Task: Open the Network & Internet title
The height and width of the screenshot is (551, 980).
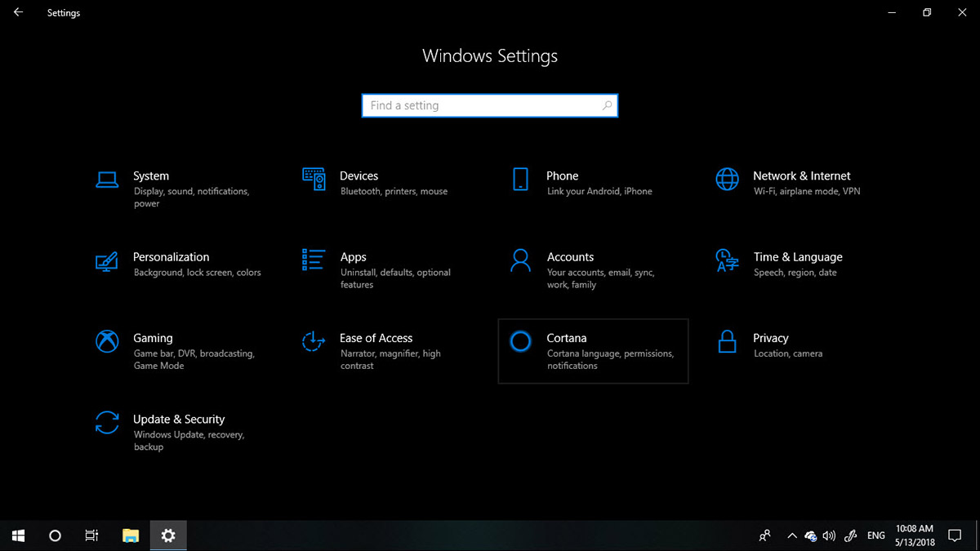Action: (802, 176)
